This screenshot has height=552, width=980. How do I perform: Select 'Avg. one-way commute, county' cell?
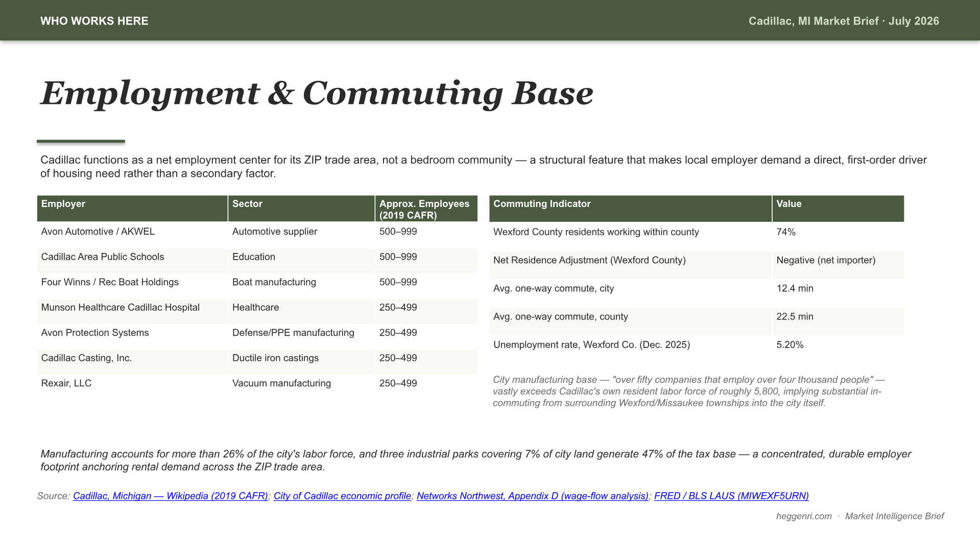(630, 321)
